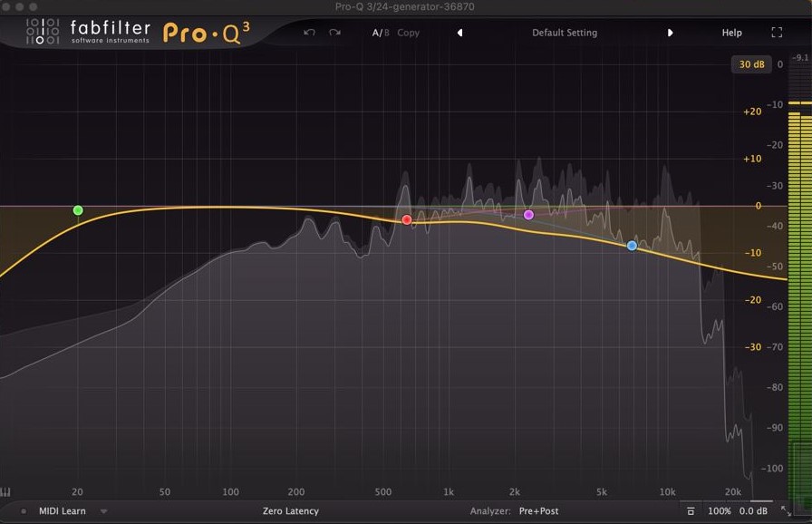812x524 pixels.
Task: Click the 0.0 dB output gain value
Action: pos(753,511)
